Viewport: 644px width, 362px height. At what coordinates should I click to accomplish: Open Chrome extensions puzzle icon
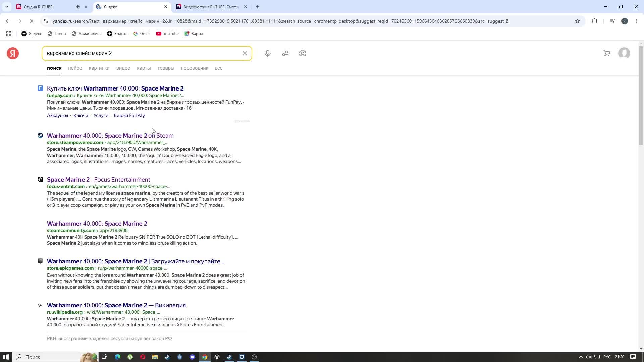click(594, 21)
